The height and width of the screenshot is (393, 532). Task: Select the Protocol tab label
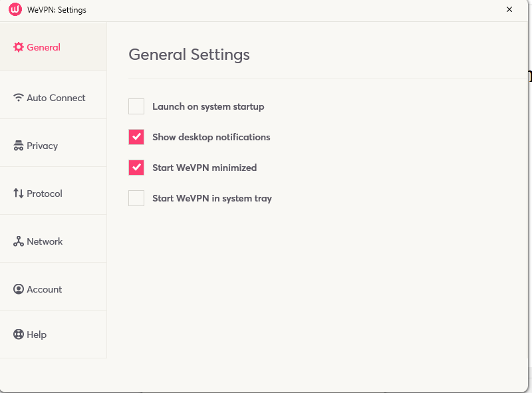coord(45,194)
